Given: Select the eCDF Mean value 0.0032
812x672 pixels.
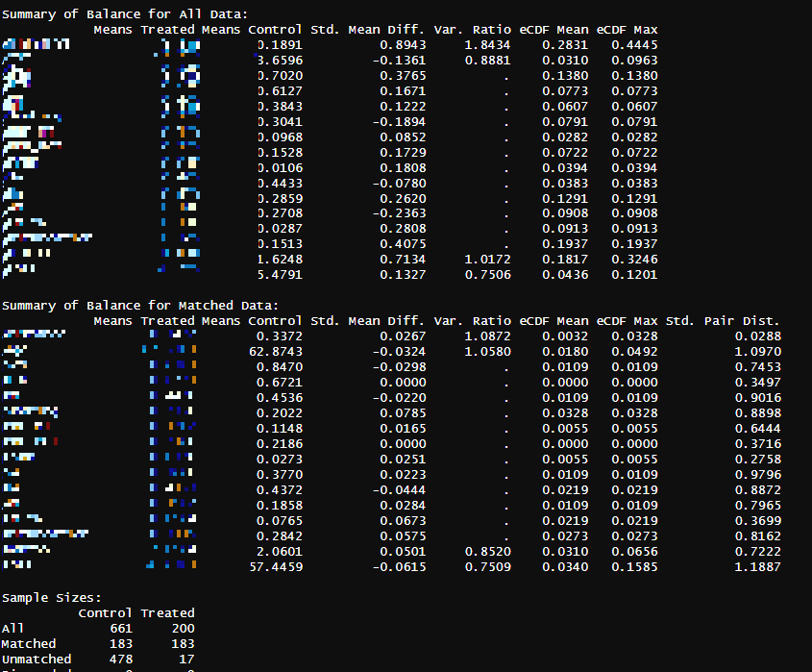Looking at the screenshot, I should coord(565,336).
